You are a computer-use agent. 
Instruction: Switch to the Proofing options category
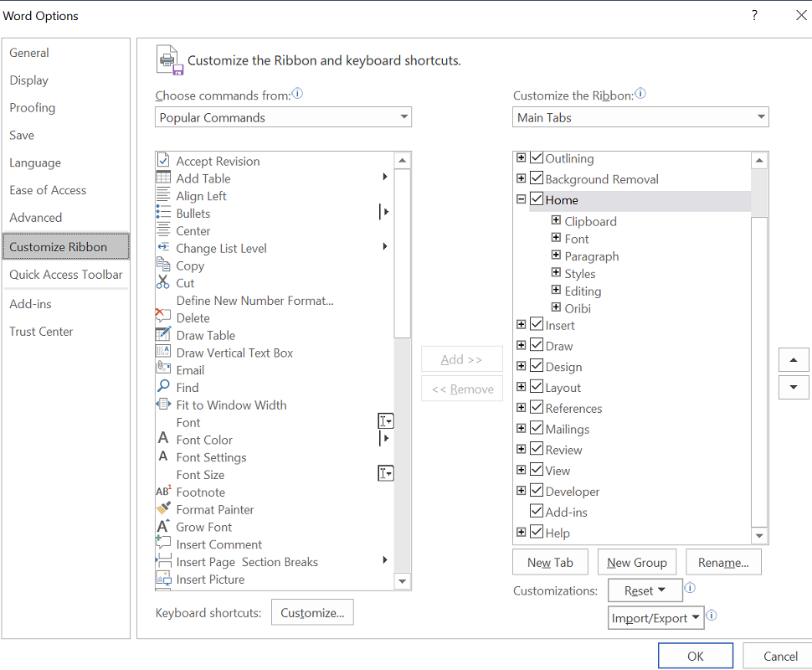click(32, 108)
